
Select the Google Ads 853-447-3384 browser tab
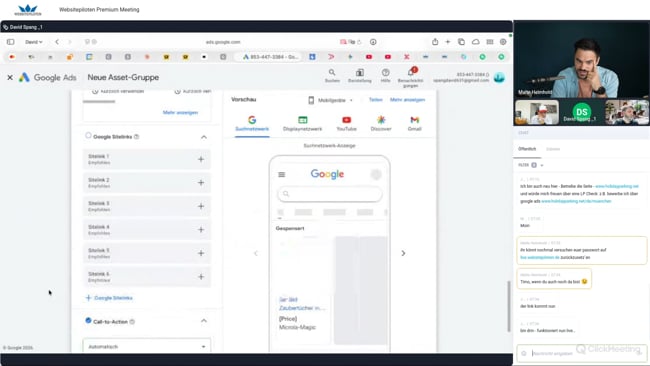click(271, 57)
